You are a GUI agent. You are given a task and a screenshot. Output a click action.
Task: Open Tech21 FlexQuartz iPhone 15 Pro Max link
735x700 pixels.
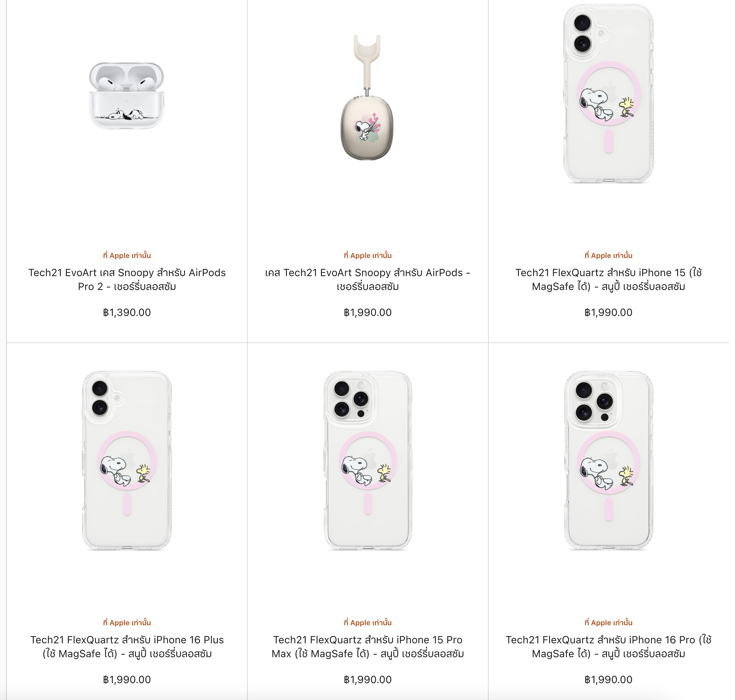(368, 647)
